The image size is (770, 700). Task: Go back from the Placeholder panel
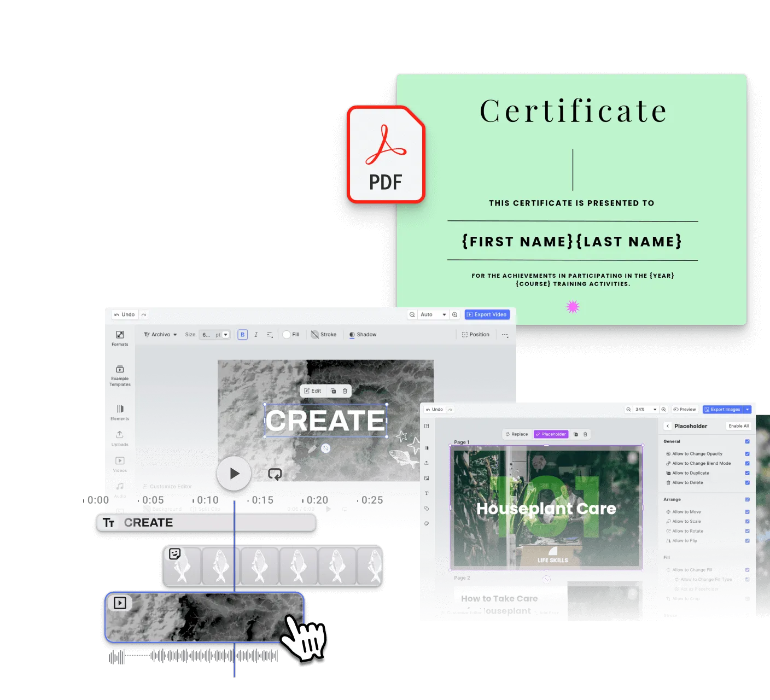668,426
